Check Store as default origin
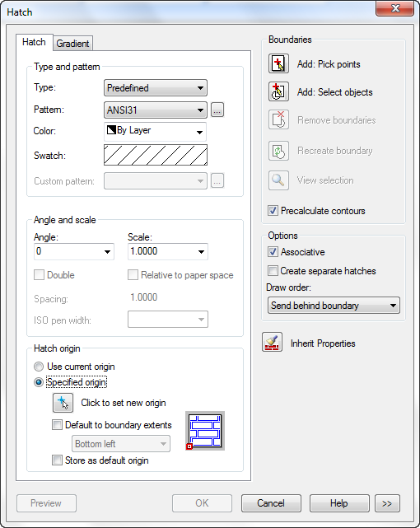The width and height of the screenshot is (420, 528). pyautogui.click(x=57, y=460)
